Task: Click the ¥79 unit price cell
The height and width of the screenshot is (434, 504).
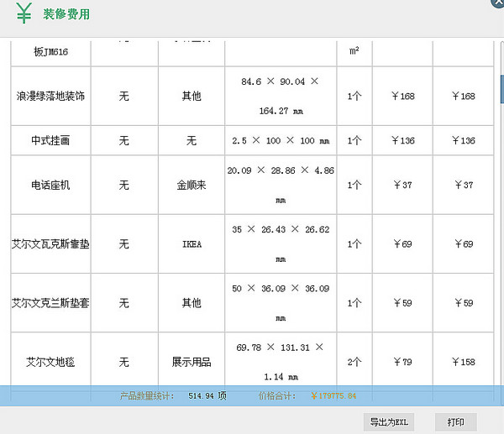Action: (x=402, y=362)
